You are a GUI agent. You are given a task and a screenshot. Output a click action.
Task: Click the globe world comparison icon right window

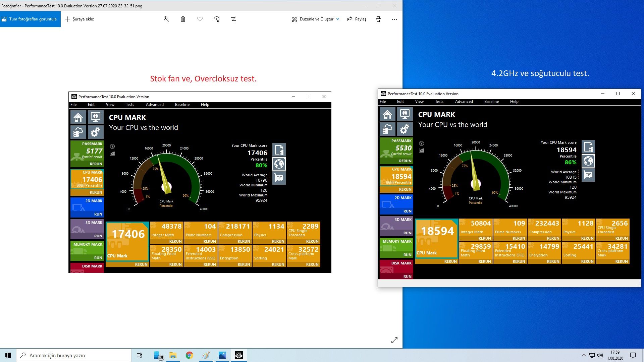(x=588, y=161)
